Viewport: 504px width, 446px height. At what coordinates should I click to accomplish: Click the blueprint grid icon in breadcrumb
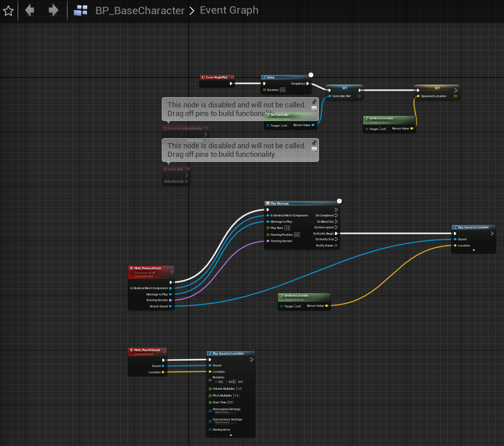point(81,10)
